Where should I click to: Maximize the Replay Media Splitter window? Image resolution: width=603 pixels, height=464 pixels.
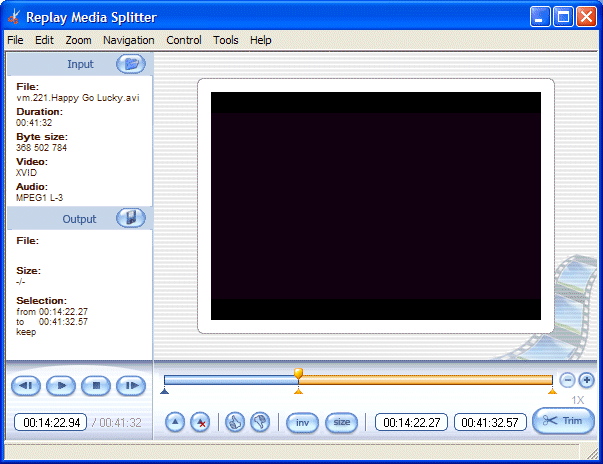[563, 17]
